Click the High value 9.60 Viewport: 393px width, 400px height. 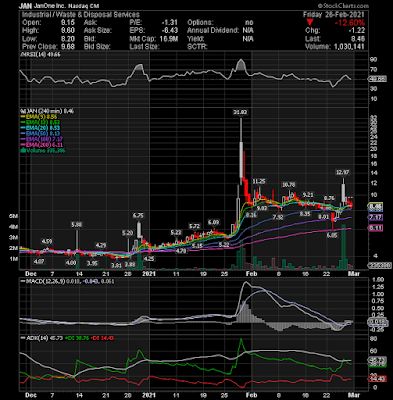(x=68, y=31)
